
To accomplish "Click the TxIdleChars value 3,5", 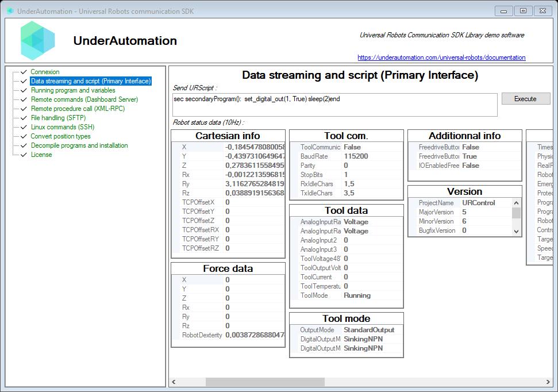I will (349, 193).
